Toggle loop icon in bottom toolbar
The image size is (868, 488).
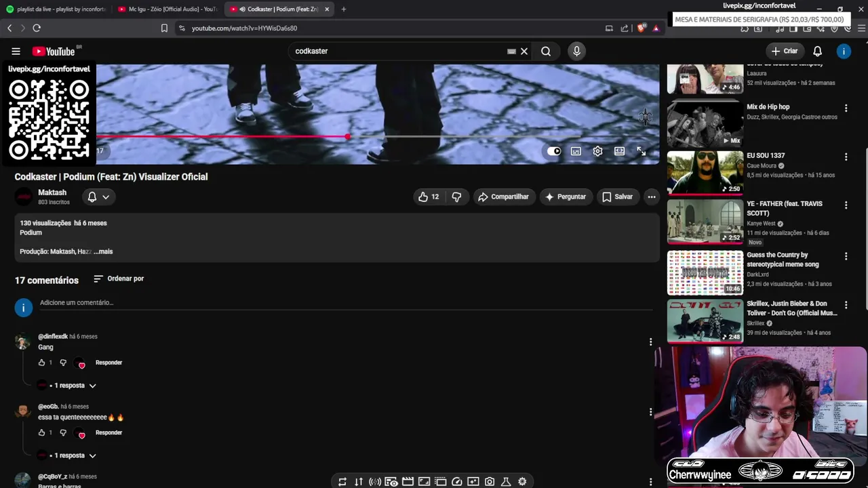tap(342, 482)
